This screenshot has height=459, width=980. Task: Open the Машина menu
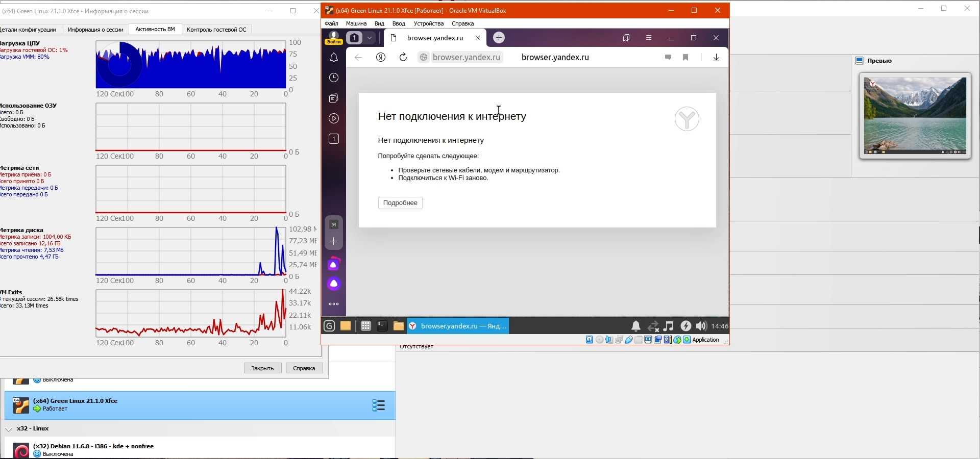click(x=356, y=23)
